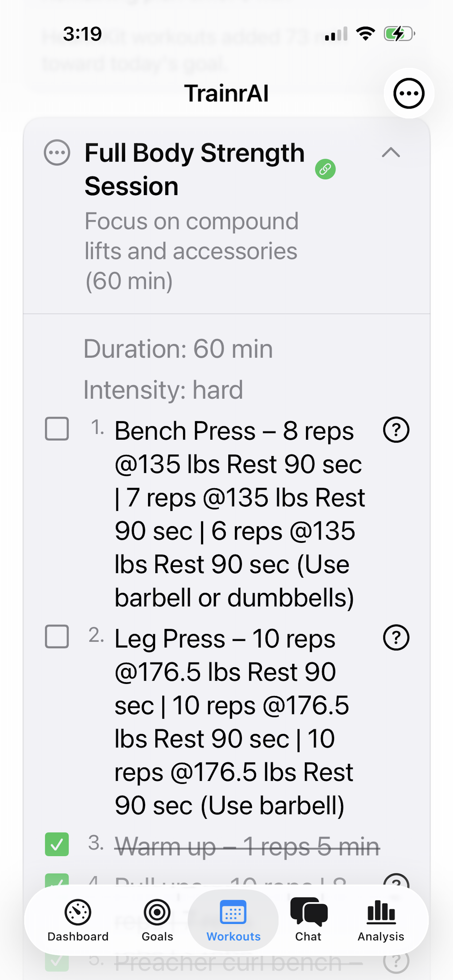Open the Dashboard tab

pyautogui.click(x=78, y=920)
